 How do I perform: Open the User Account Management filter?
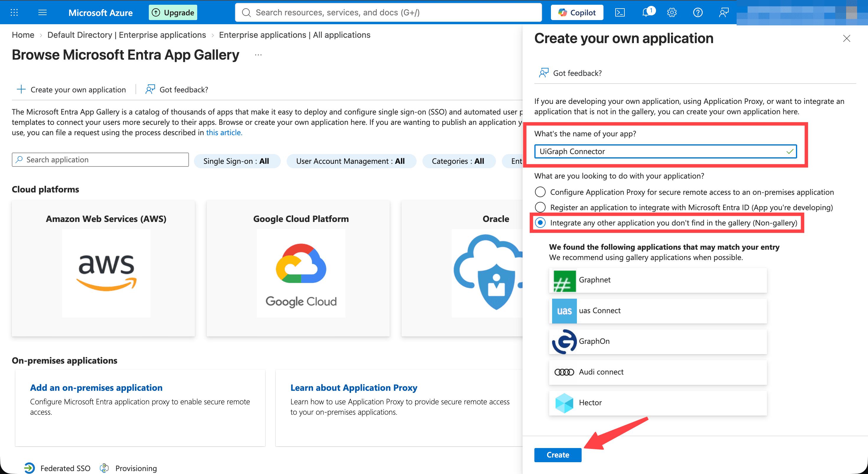click(x=351, y=161)
